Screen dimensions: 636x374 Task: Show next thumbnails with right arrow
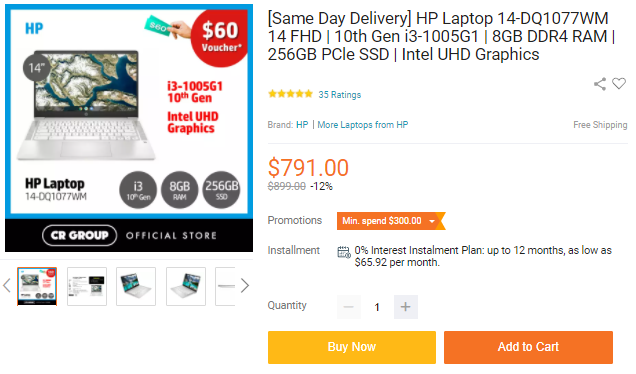pos(245,286)
